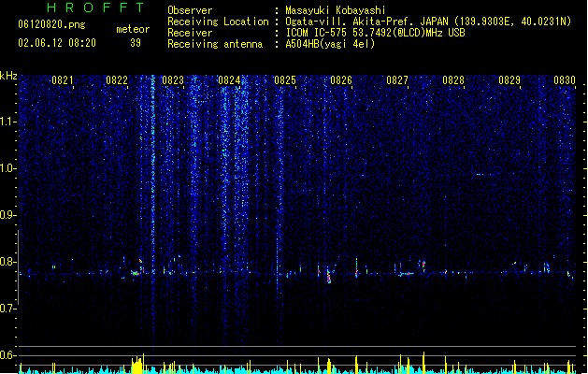
Task: Click observer name Masayuki Kobayashi
Action: click(336, 10)
